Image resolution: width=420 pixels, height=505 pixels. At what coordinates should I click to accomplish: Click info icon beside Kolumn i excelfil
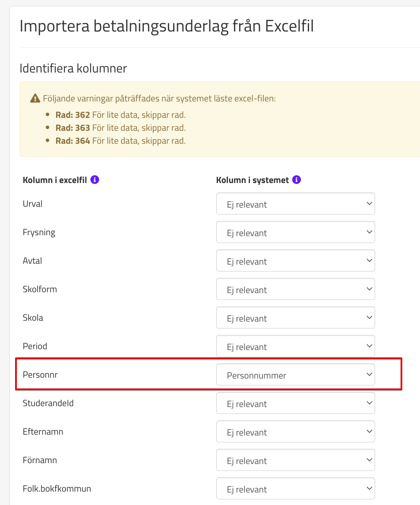pos(95,180)
